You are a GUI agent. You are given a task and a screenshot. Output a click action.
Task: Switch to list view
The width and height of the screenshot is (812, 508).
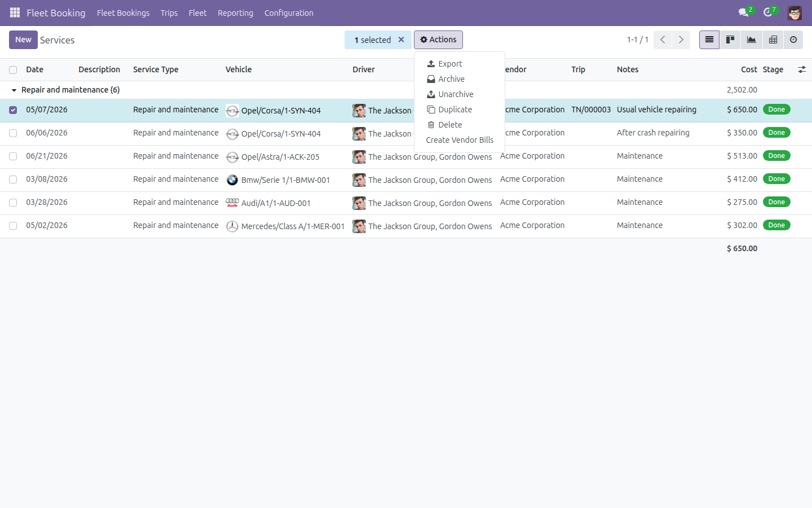709,40
